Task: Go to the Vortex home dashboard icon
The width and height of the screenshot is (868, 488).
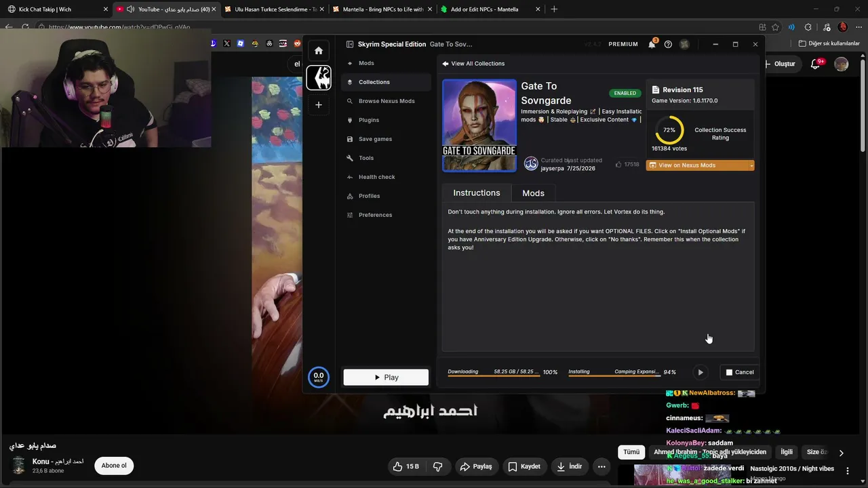Action: click(319, 51)
